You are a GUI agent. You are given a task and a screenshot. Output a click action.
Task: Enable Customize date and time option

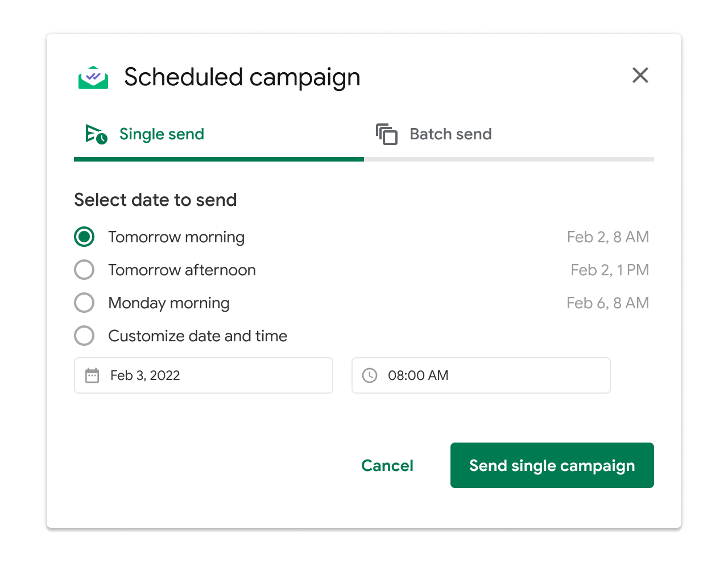84,336
